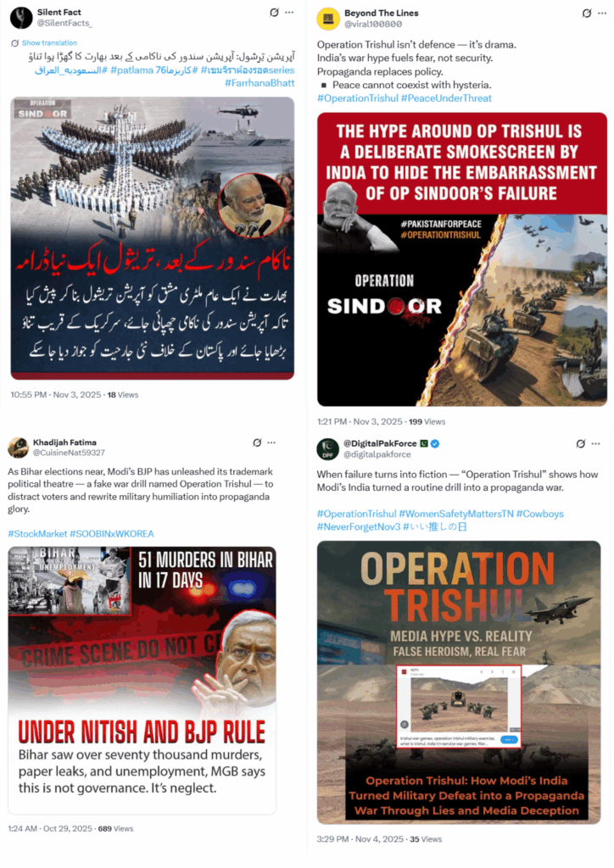Click Grok icon on Beyond The Lines tweet
Image resolution: width=614 pixels, height=868 pixels.
[x=587, y=13]
